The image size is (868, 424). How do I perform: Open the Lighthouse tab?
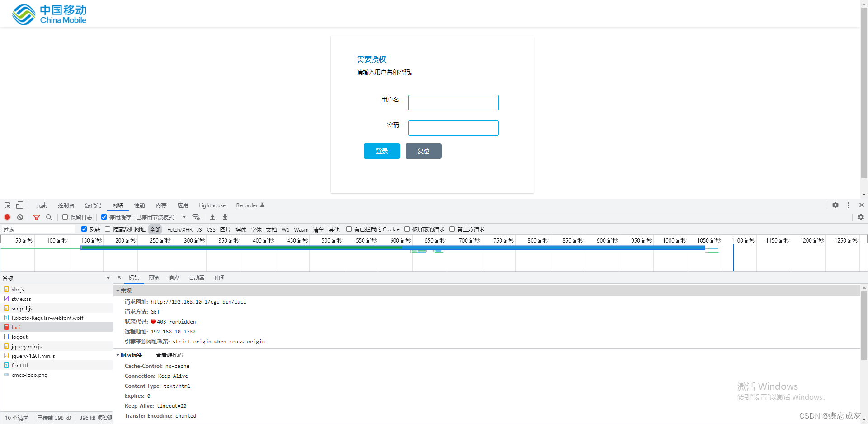pos(212,205)
